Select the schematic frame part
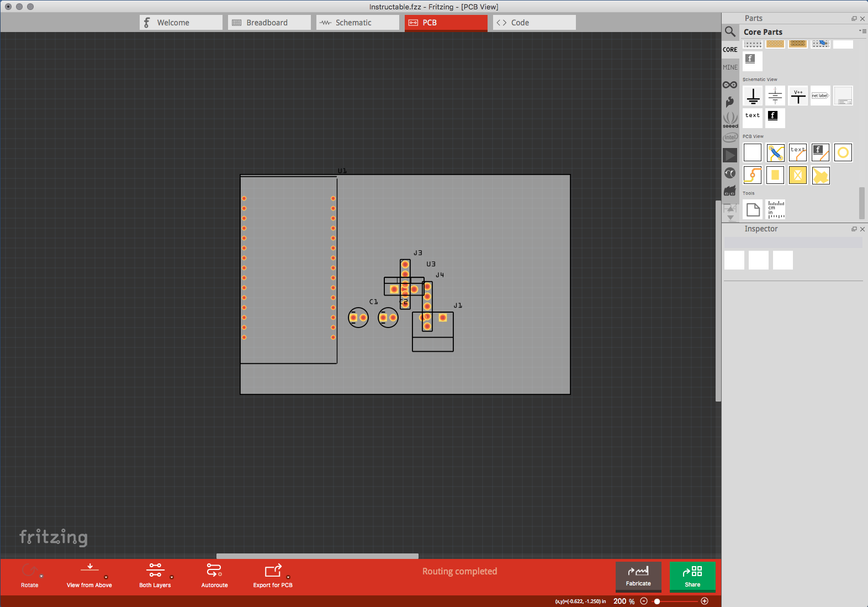The height and width of the screenshot is (607, 868). coord(843,96)
